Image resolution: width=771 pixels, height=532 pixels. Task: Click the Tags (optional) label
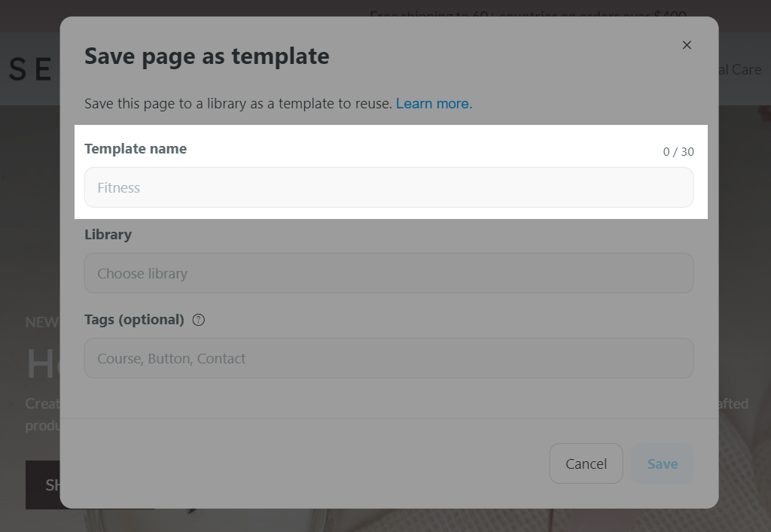click(x=134, y=320)
